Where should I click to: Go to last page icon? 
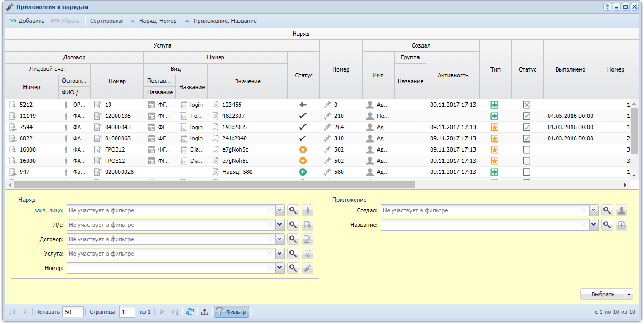click(x=174, y=312)
